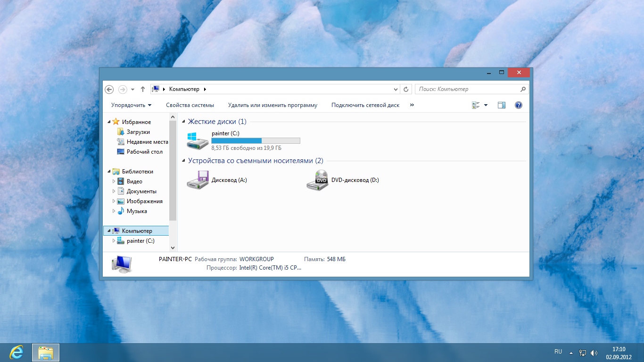
Task: Open the painter (C:) hard drive
Action: click(197, 141)
